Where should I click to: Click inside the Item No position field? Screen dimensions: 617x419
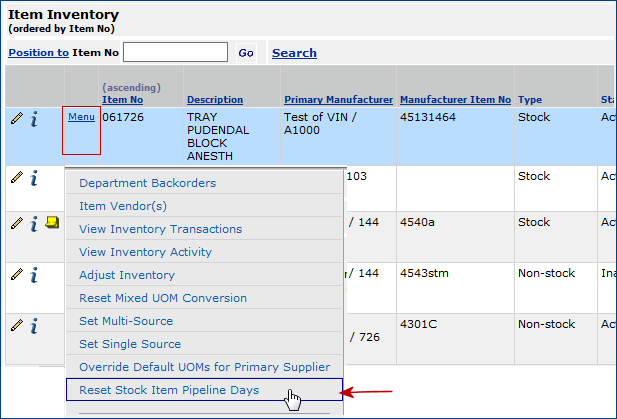point(176,53)
